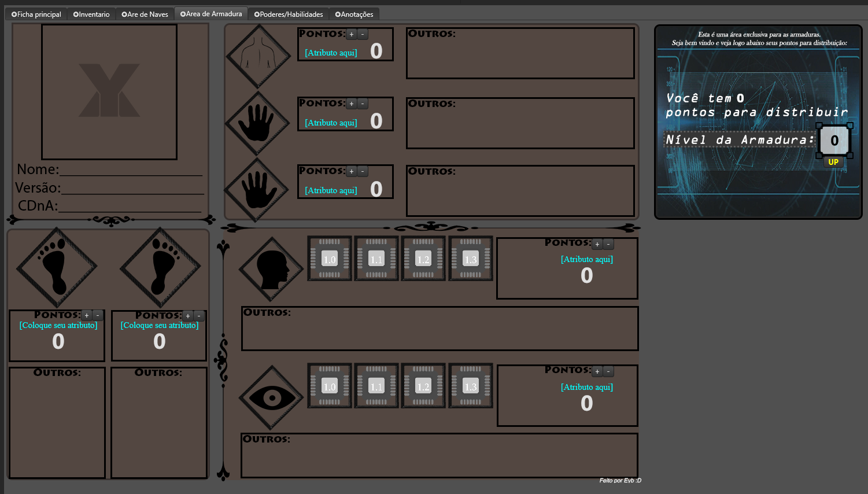Click the 1.2 chip in head row

423,259
